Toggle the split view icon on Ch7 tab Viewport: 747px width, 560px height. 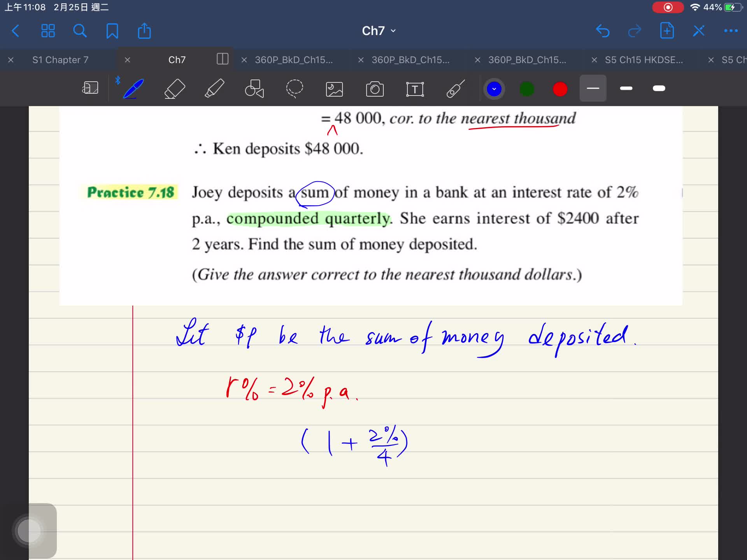222,59
